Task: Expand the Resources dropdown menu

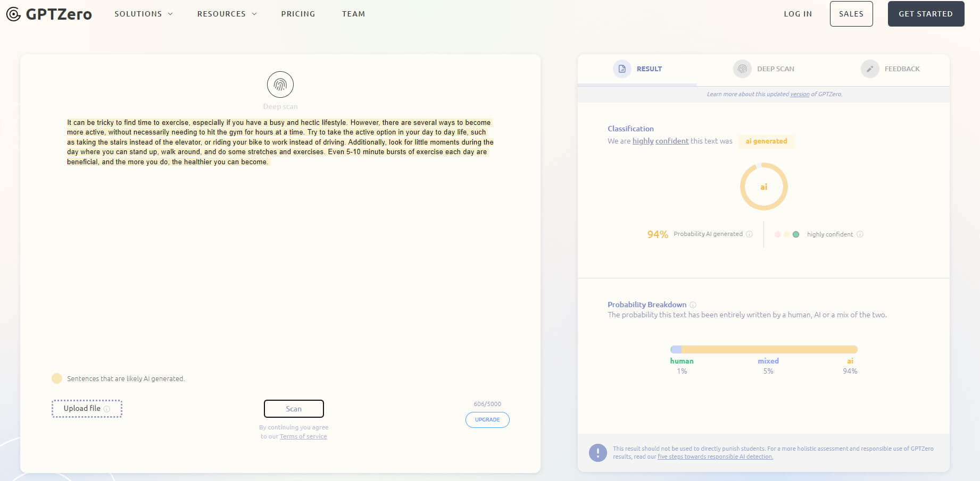Action: pyautogui.click(x=227, y=14)
